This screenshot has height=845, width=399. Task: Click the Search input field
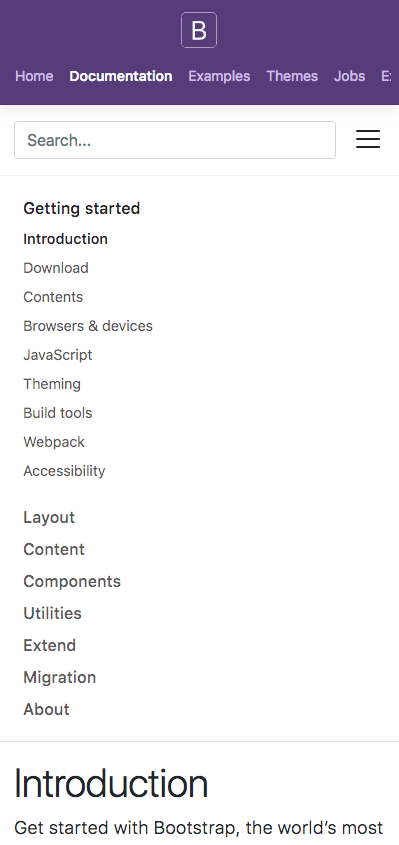(175, 140)
